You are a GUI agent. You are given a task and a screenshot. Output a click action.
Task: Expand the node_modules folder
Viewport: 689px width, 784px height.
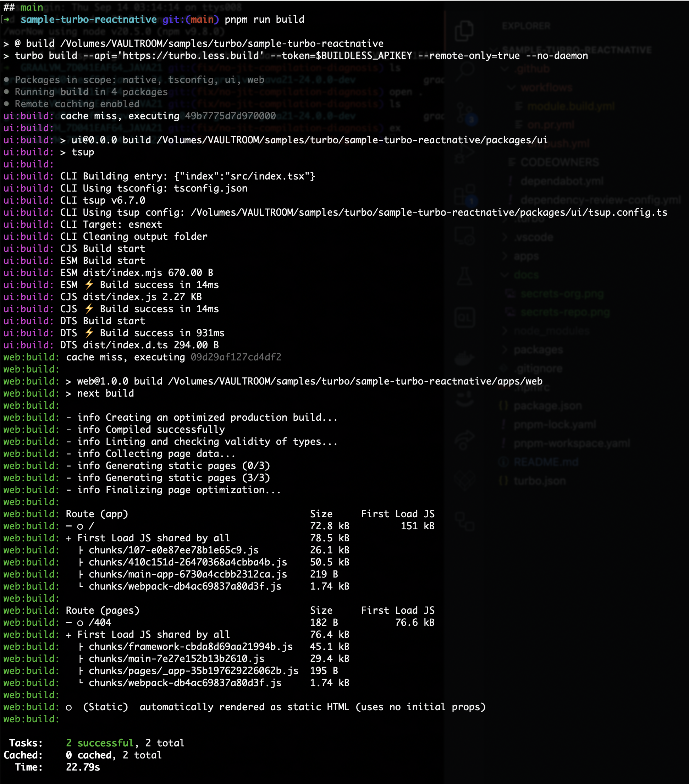coord(551,331)
